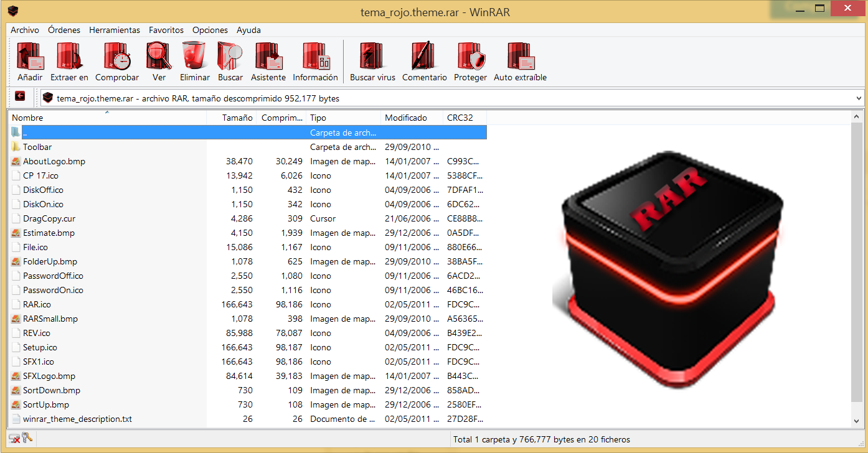The image size is (868, 453).
Task: Click the Eliminar trash icon
Action: pyautogui.click(x=194, y=57)
